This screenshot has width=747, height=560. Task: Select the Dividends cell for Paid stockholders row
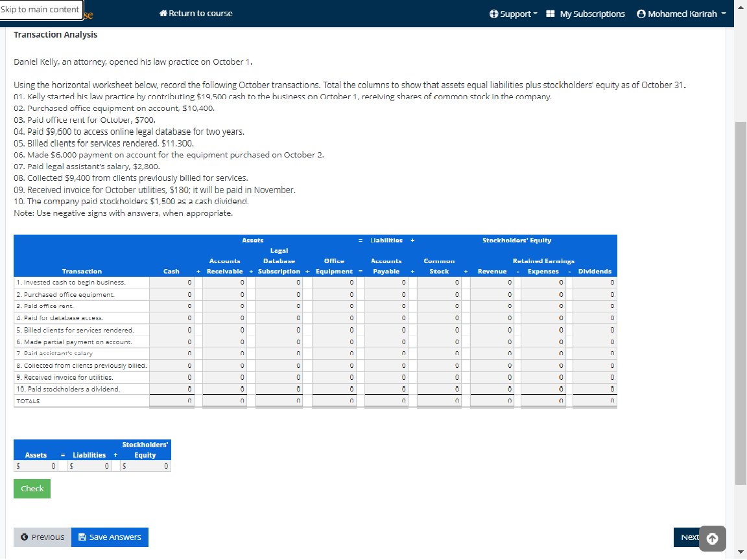tap(594, 389)
